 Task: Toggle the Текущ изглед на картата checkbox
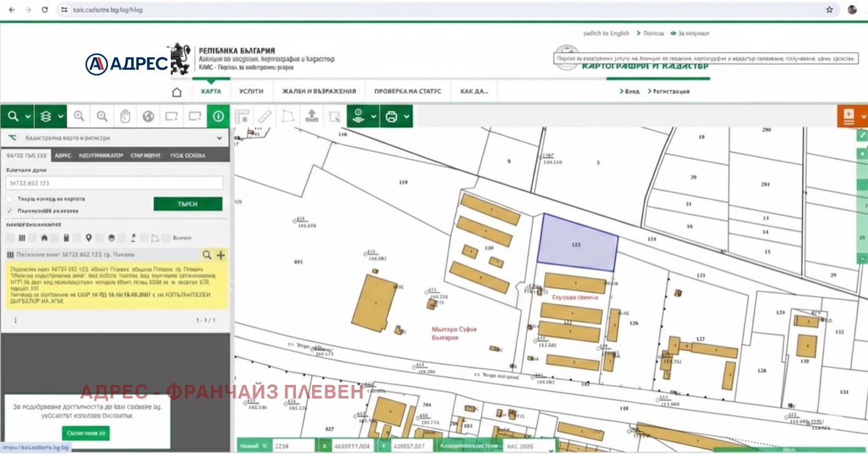pos(9,199)
